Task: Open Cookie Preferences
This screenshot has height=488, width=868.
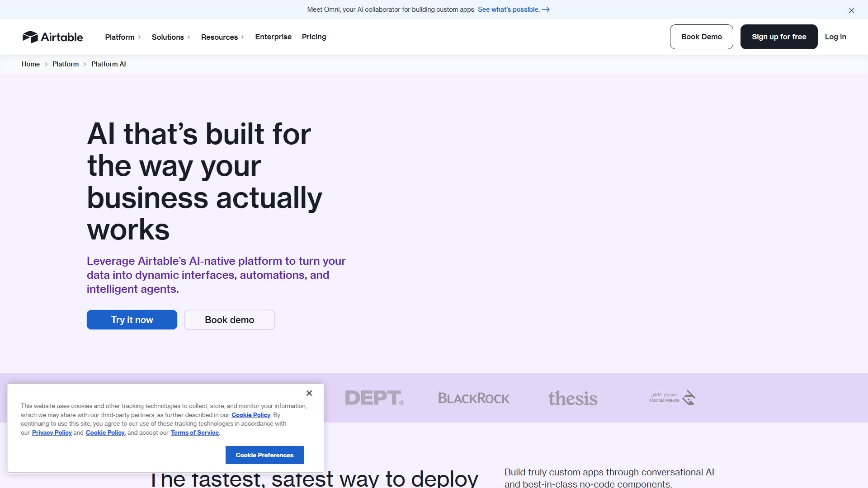Action: (x=264, y=455)
